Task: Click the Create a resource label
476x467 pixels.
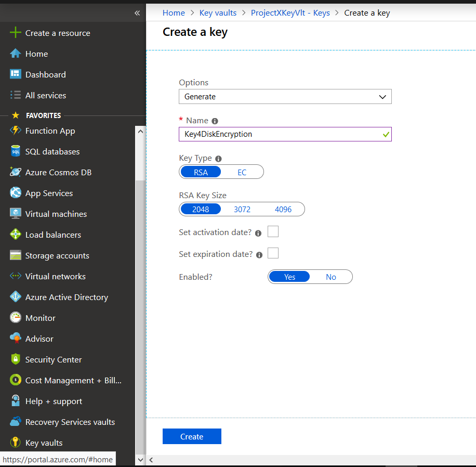Action: (58, 33)
